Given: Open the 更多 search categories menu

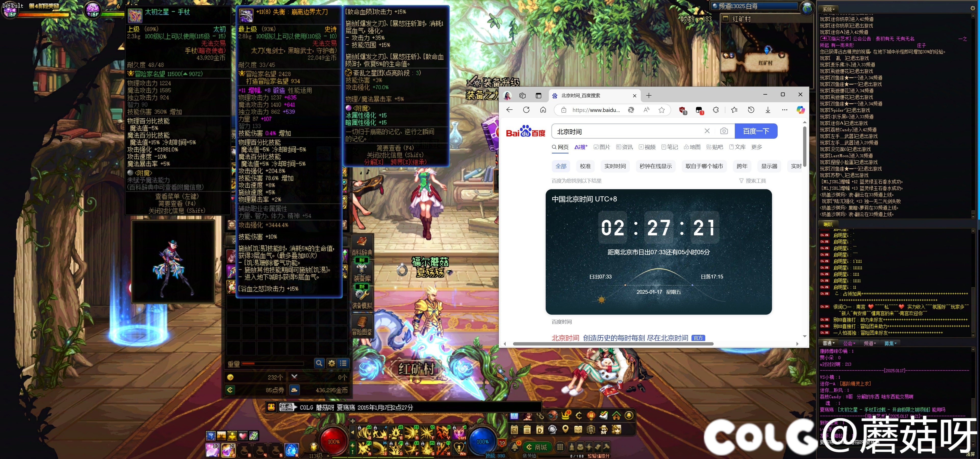Looking at the screenshot, I should click(x=756, y=147).
